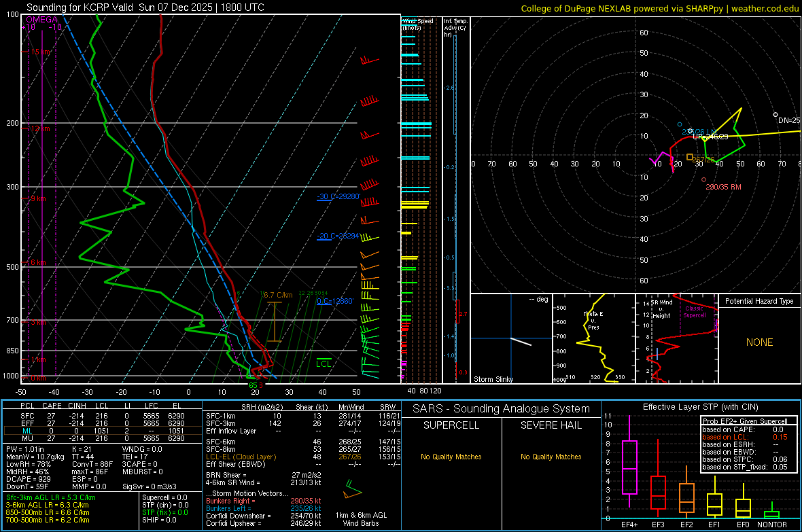Click the 'Potential Hazard Type' header
The image size is (802, 532).
click(x=759, y=301)
